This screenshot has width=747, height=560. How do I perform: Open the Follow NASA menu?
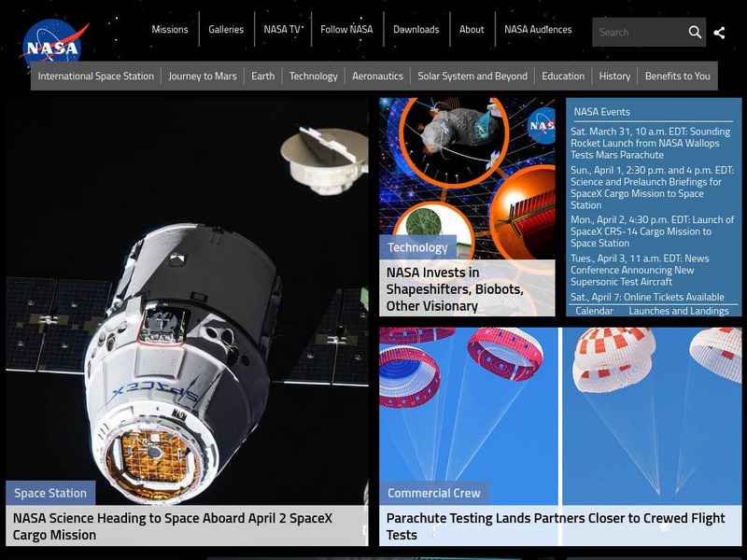click(x=346, y=30)
